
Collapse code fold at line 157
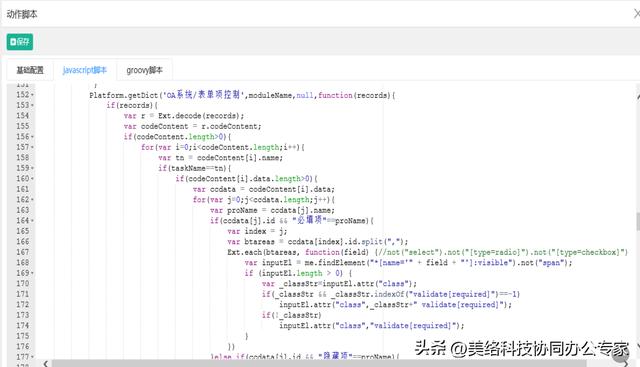tap(32, 147)
